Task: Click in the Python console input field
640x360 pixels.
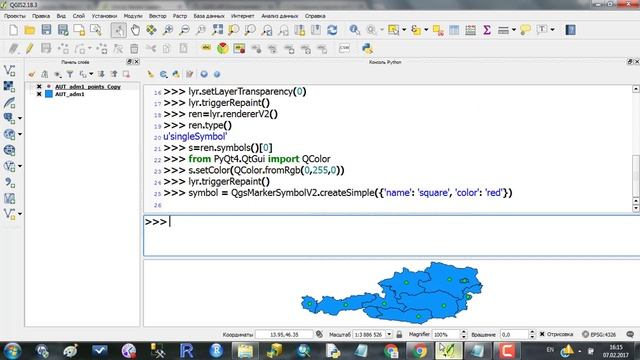Action: coord(391,236)
